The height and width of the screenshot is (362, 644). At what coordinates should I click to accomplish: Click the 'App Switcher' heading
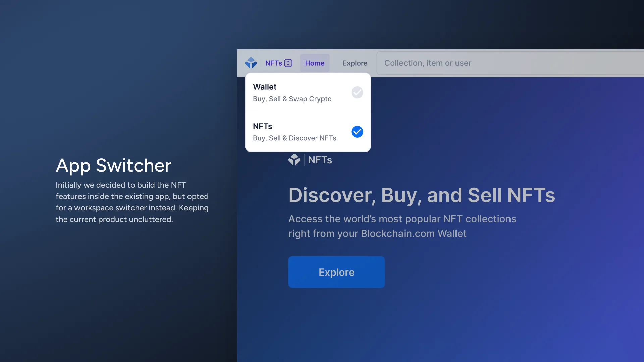coord(113,166)
